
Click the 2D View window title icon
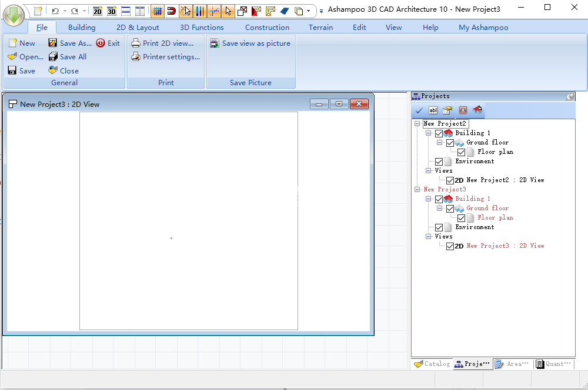click(x=13, y=104)
